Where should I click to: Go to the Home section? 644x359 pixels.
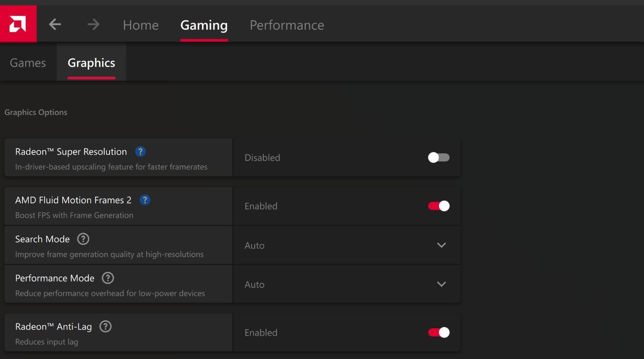[x=140, y=25]
